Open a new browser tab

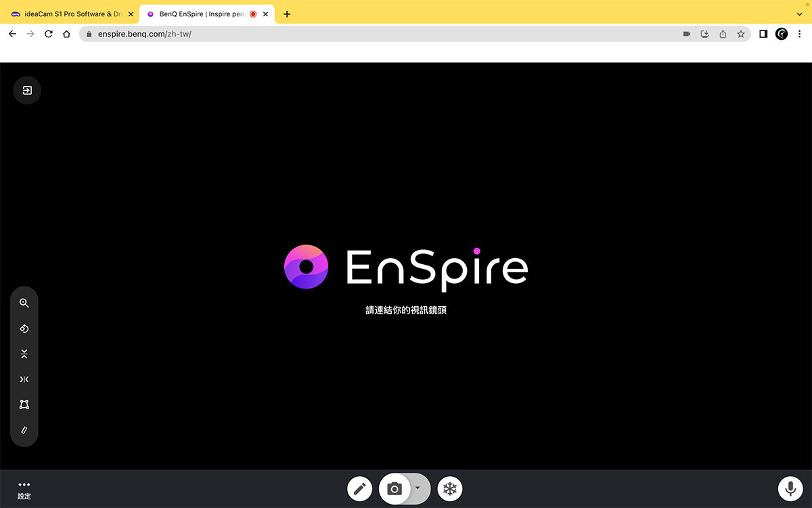(287, 14)
